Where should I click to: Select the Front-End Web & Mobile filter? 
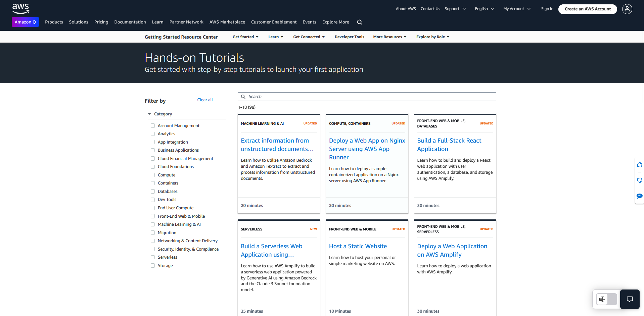(153, 216)
